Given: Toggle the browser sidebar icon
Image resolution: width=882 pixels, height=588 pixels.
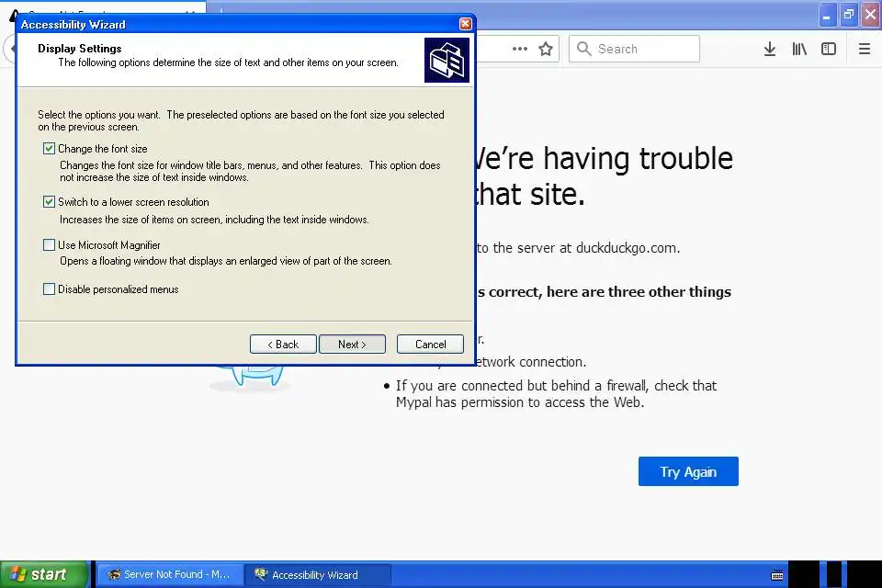Looking at the screenshot, I should [829, 49].
